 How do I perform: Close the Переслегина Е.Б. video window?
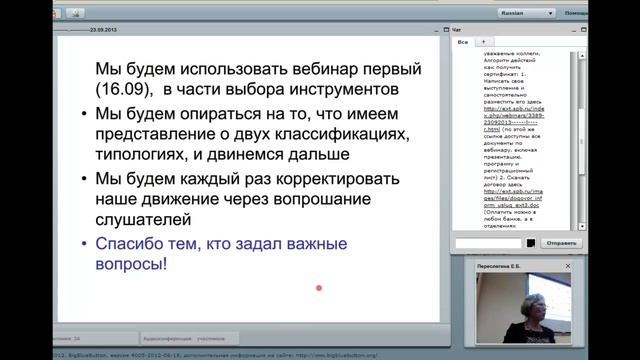568,266
